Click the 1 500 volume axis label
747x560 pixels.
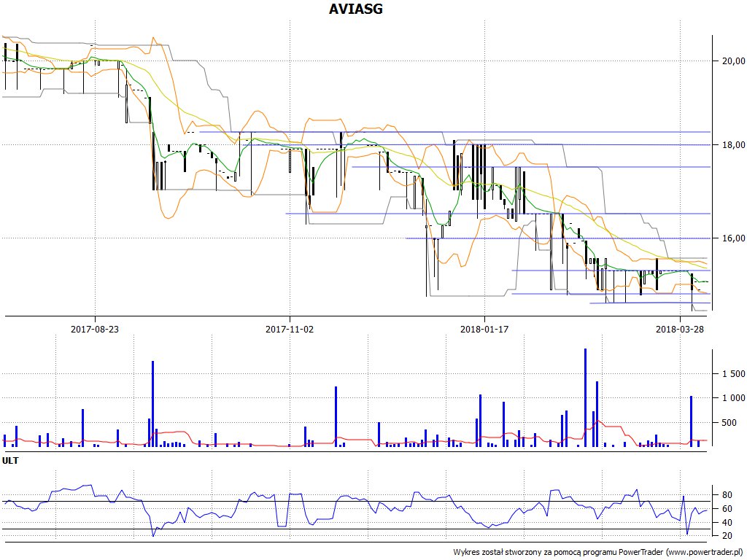click(x=734, y=374)
